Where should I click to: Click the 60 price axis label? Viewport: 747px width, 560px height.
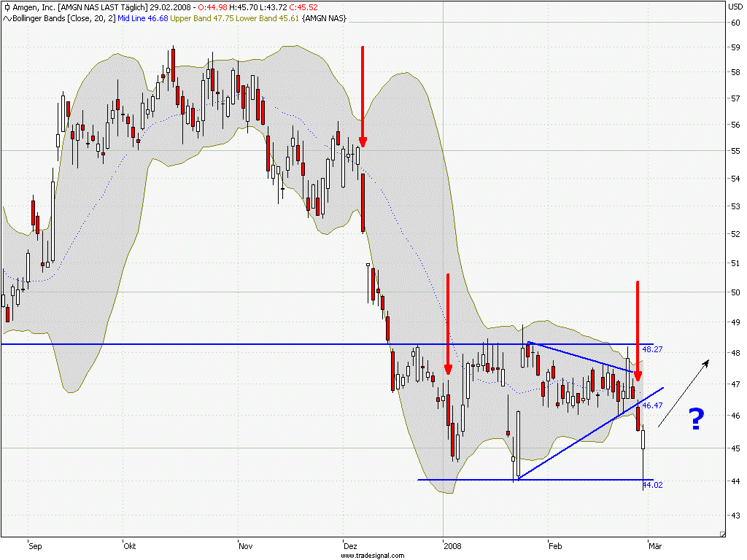click(735, 23)
